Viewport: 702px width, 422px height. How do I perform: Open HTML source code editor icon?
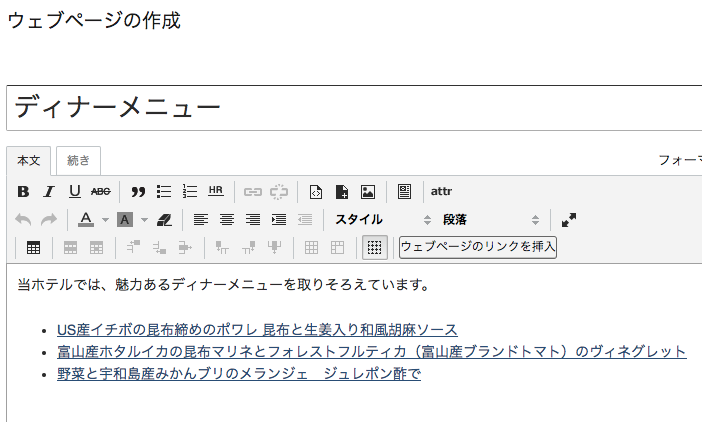(x=316, y=192)
